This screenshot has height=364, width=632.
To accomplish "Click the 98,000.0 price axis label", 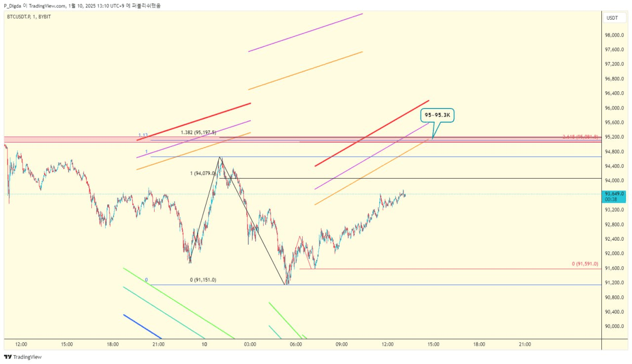I will pyautogui.click(x=615, y=35).
